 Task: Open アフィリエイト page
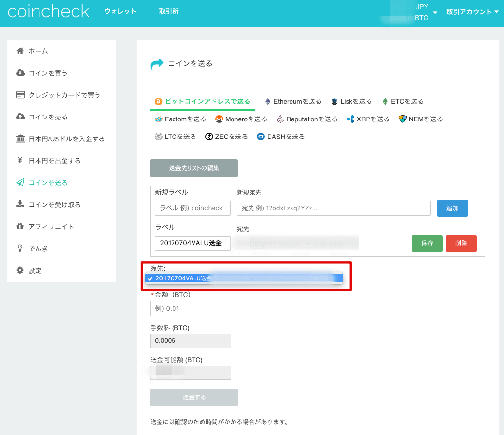(52, 227)
